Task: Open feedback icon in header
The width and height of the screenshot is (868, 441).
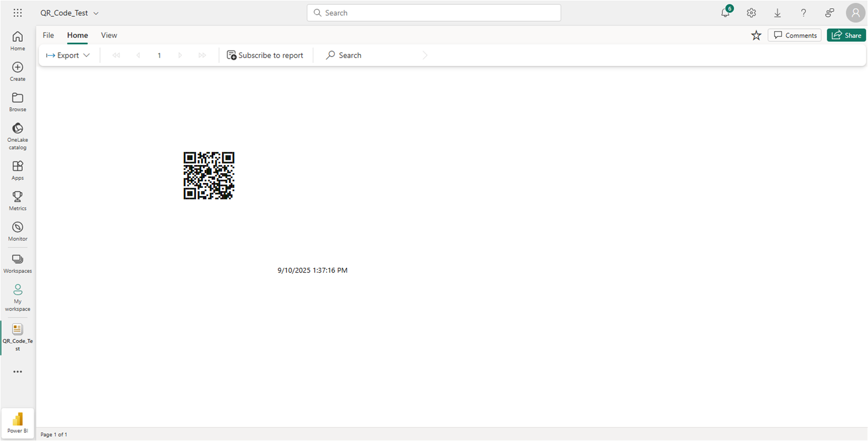Action: click(x=829, y=12)
